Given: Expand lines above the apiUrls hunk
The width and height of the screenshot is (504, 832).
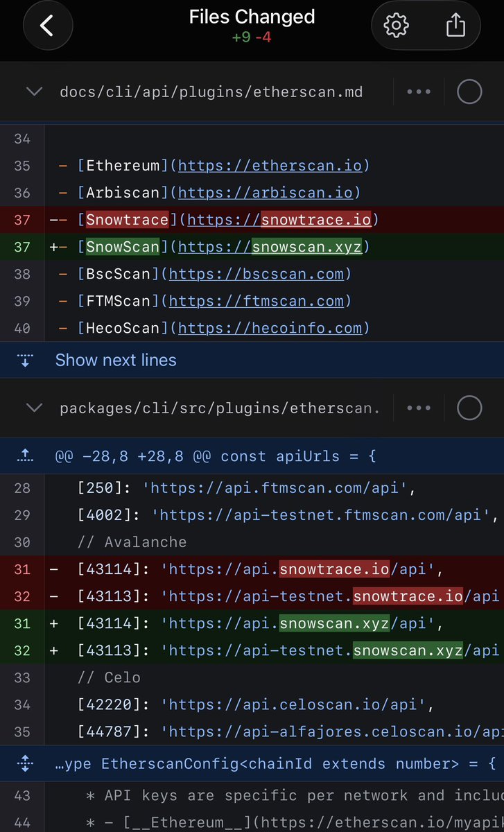Looking at the screenshot, I should pos(24,456).
